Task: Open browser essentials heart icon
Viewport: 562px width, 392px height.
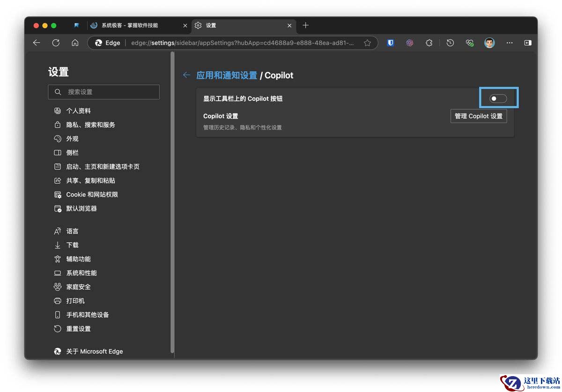Action: 469,43
